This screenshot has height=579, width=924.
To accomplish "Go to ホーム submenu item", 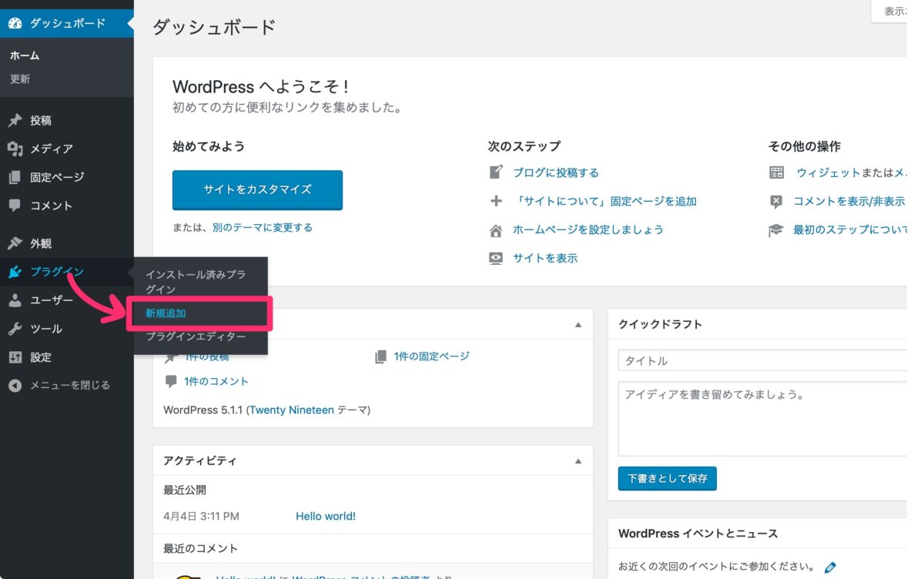I will coord(25,55).
